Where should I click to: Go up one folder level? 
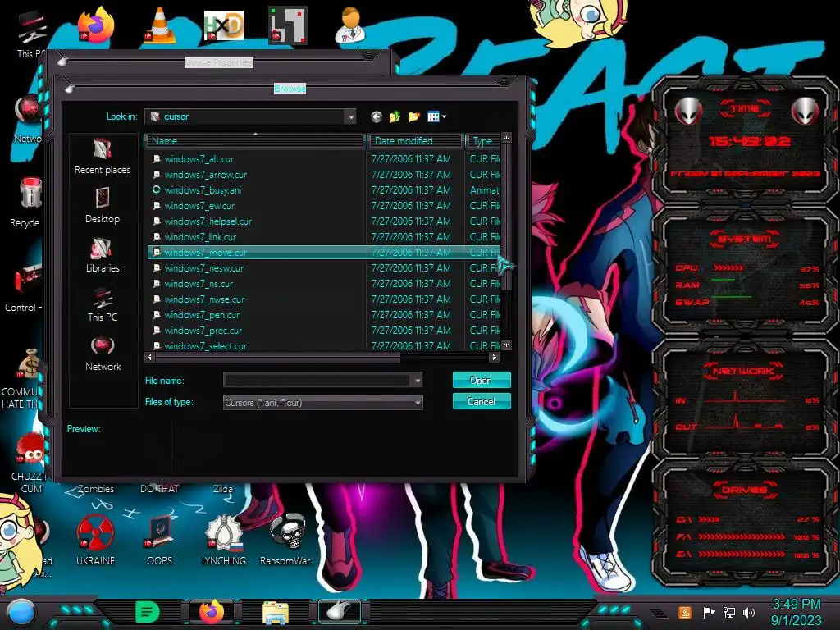coord(395,116)
